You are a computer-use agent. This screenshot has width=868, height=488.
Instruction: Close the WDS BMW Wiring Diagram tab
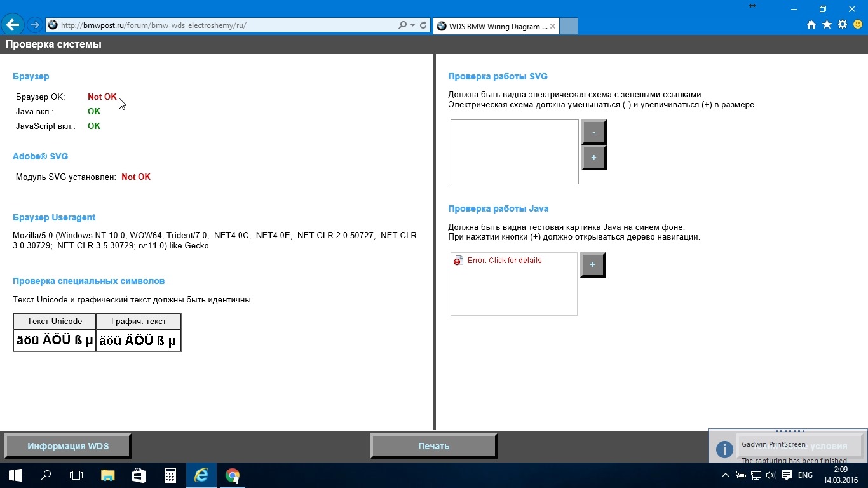[553, 26]
